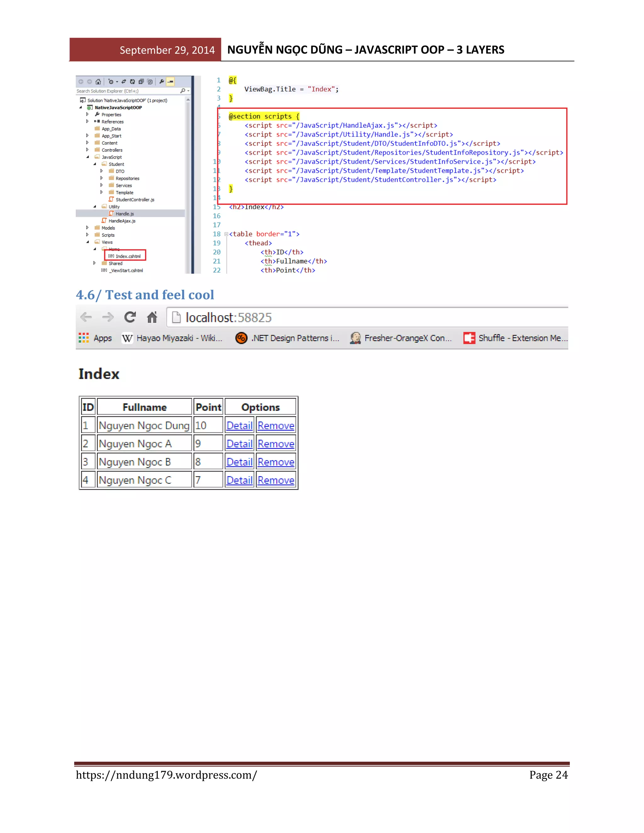Click Remove link for Nguyen Ngoc C
Image resolution: width=644 pixels, height=833 pixels.
[276, 480]
